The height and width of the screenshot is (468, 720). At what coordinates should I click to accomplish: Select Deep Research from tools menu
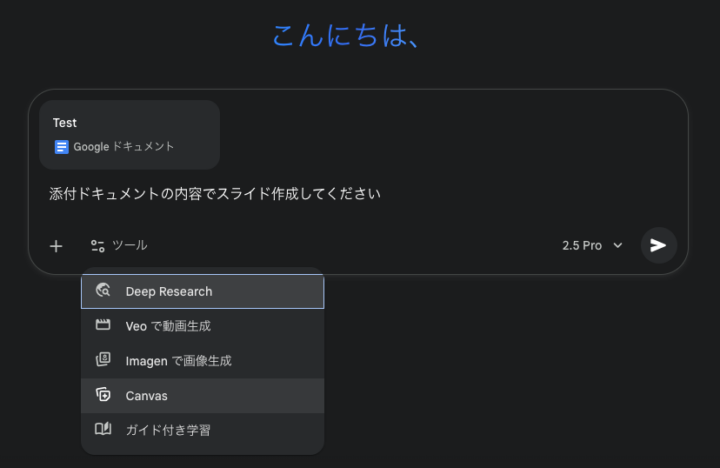[169, 292]
